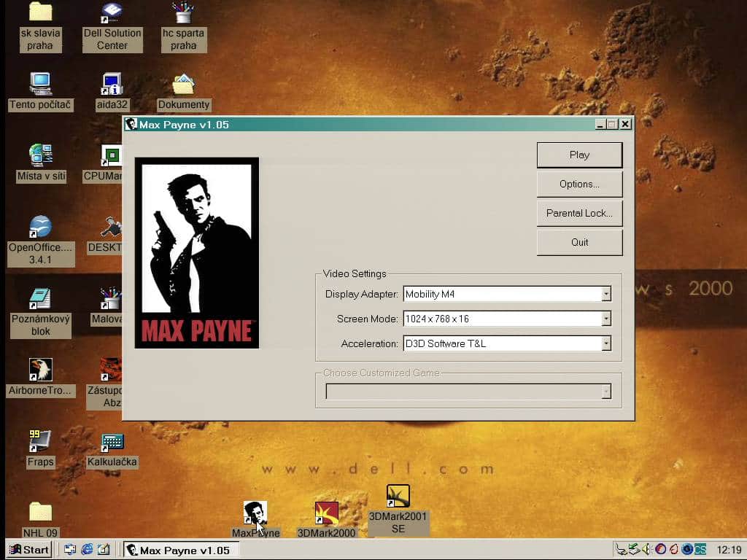747x560 pixels.
Task: Close the Max Payne v1.05 window
Action: coord(625,124)
